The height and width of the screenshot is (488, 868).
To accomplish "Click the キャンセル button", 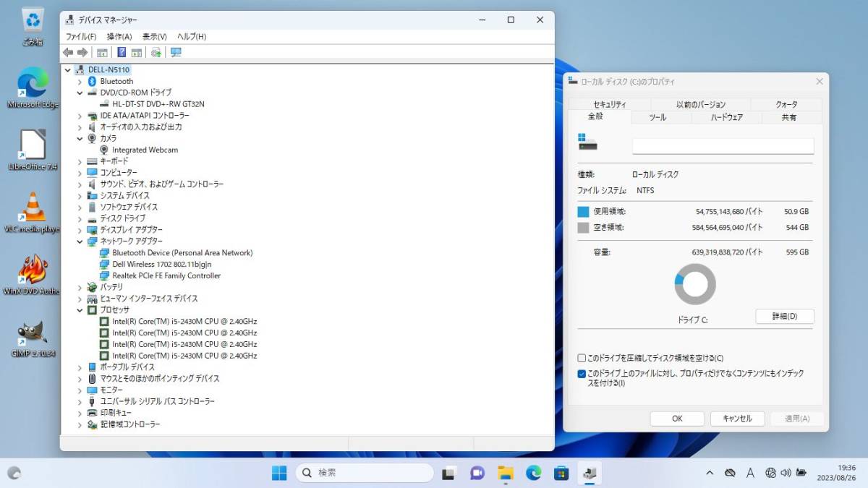I will coord(737,419).
